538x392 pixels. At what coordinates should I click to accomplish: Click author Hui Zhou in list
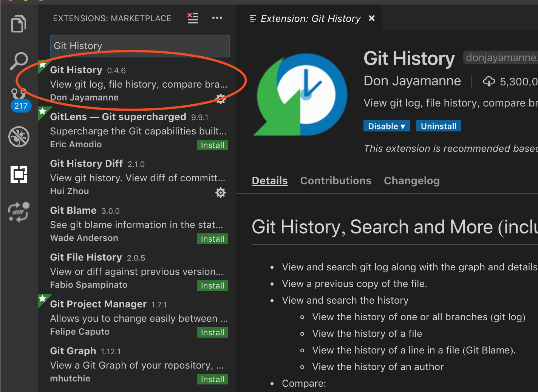click(x=70, y=191)
